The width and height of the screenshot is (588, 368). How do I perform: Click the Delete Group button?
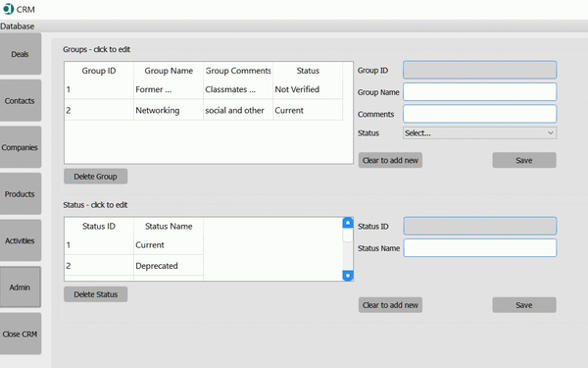[96, 176]
